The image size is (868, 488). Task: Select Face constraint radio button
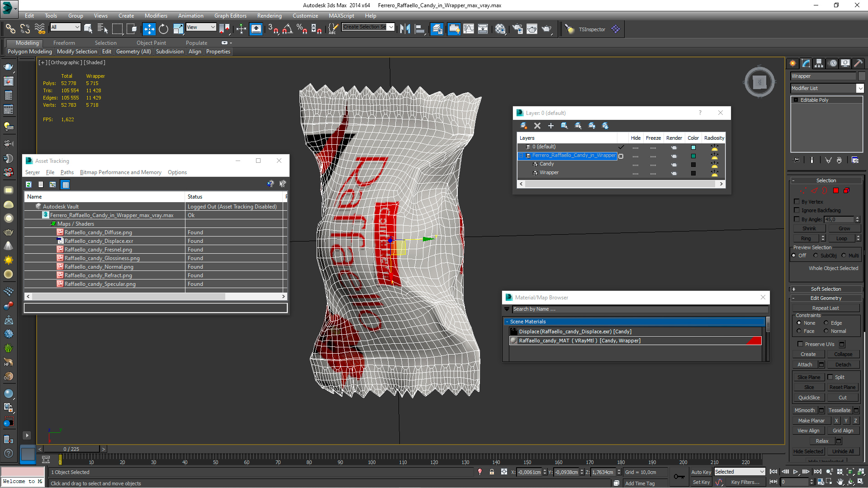coord(799,331)
